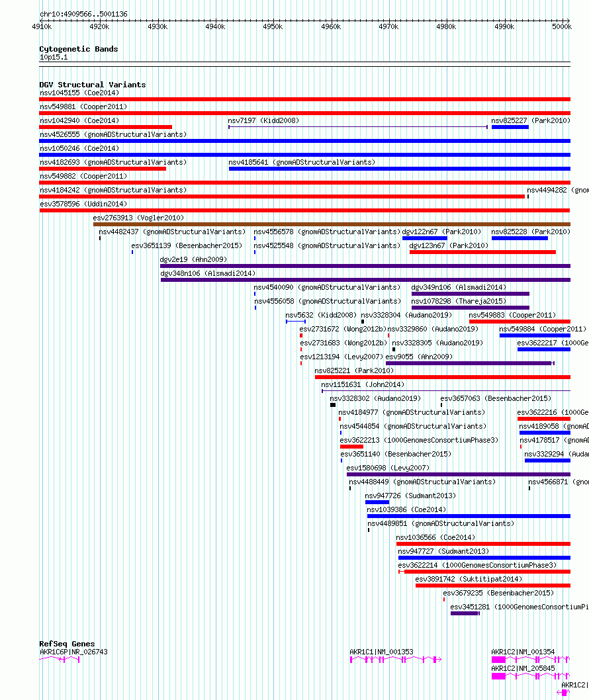Open the esv3657063 (Besenbacher2015) label

pyautogui.click(x=496, y=398)
